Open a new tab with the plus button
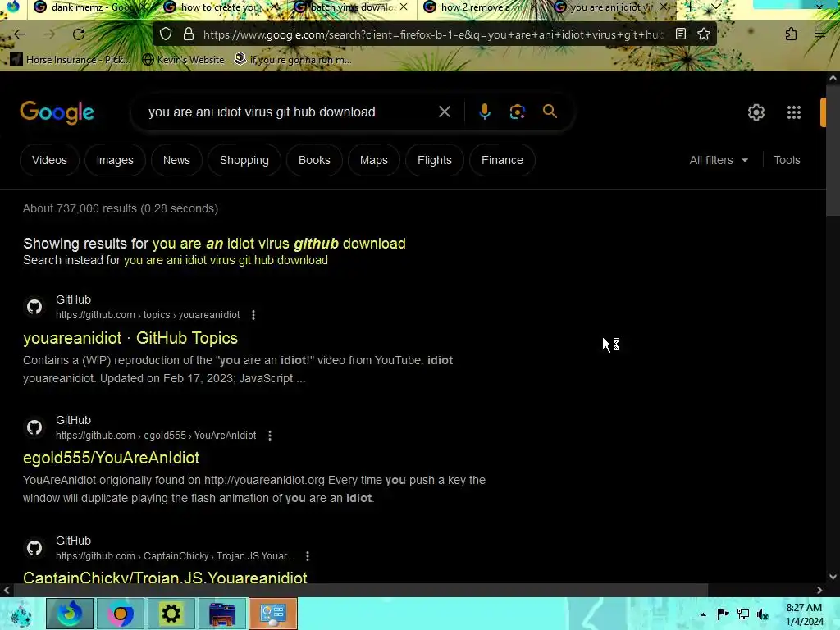The height and width of the screenshot is (630, 840). [691, 7]
